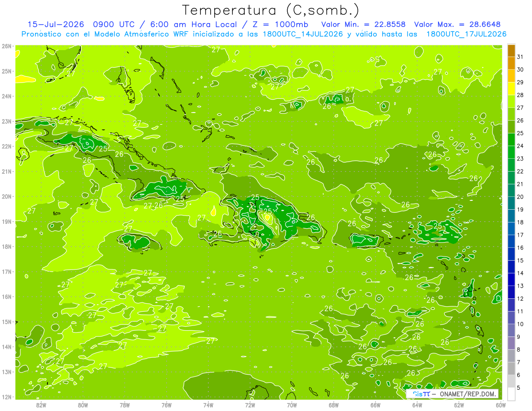This screenshot has width=532, height=411.
Task: Click the '74W' longitude axis label
Action: coord(208,405)
